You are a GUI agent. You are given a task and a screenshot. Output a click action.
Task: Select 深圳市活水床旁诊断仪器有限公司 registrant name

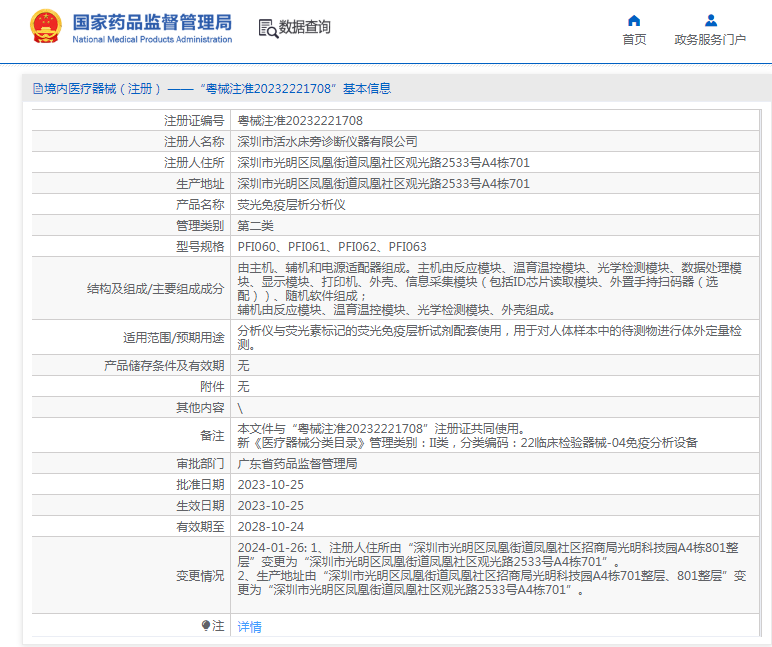point(327,142)
